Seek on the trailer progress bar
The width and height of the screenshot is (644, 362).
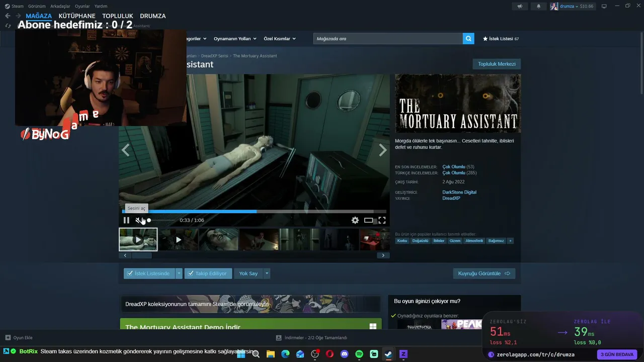(x=254, y=212)
